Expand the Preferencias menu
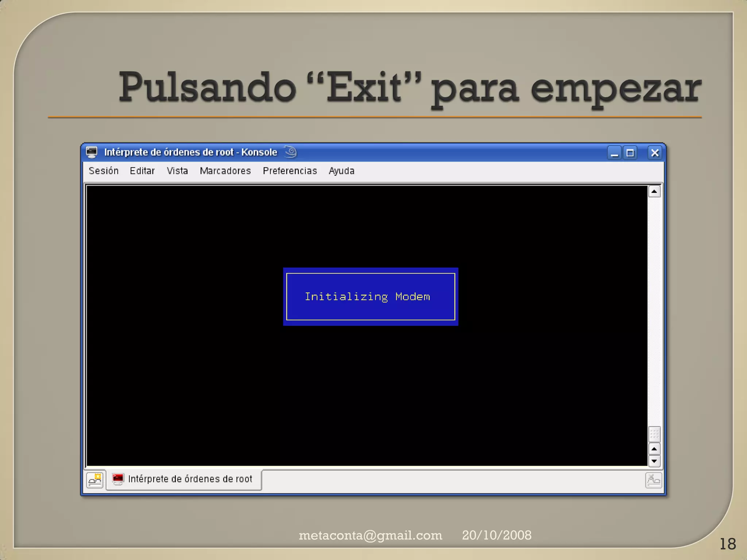Image resolution: width=747 pixels, height=560 pixels. (x=290, y=171)
